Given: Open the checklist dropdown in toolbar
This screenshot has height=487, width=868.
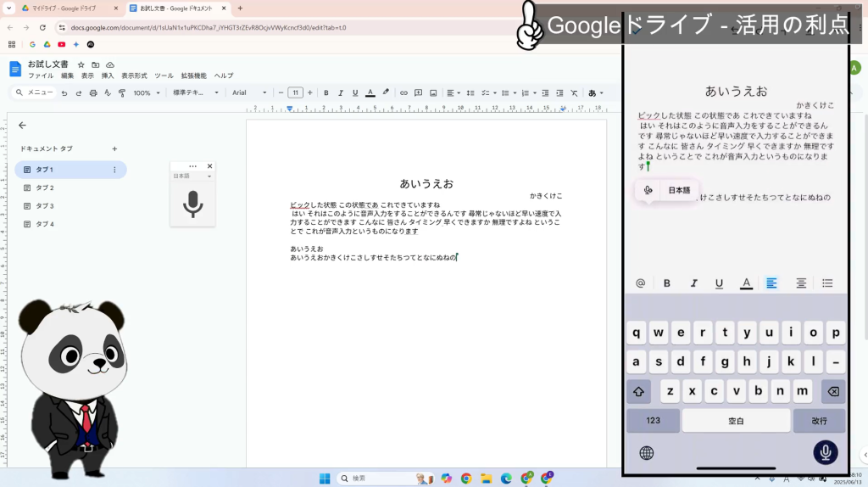Looking at the screenshot, I should (x=488, y=93).
